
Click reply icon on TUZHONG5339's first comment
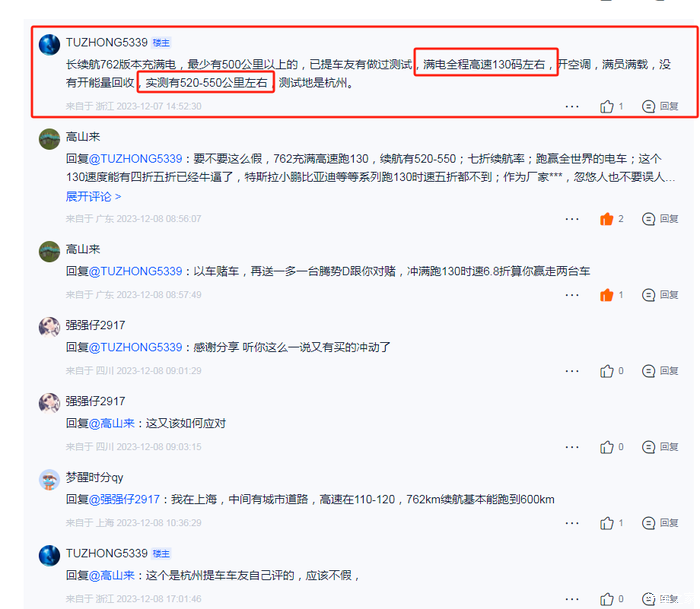pyautogui.click(x=660, y=107)
